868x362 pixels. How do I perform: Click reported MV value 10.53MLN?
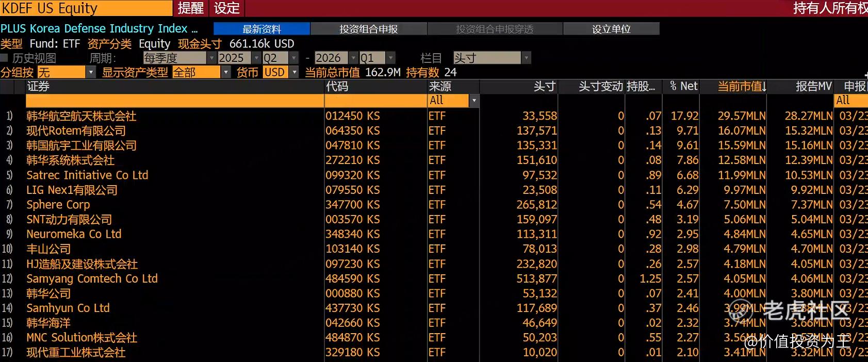[809, 175]
